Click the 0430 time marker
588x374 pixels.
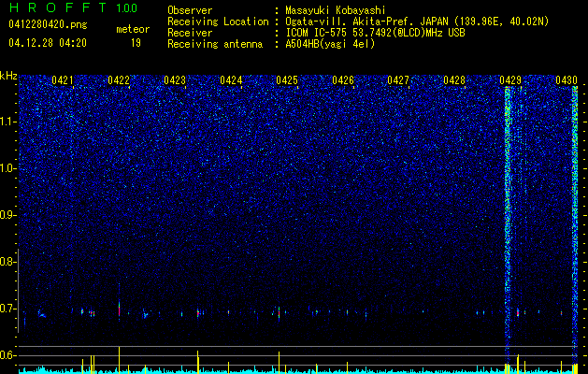pyautogui.click(x=566, y=80)
